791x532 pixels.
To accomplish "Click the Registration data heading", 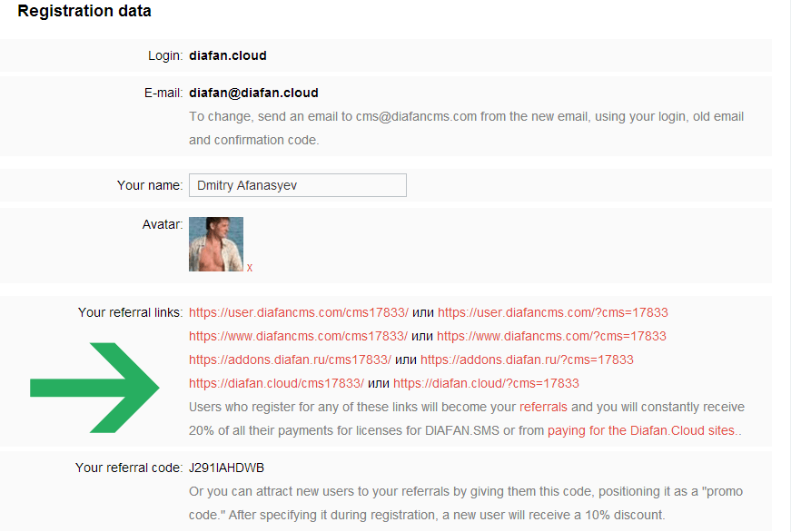I will [x=84, y=11].
